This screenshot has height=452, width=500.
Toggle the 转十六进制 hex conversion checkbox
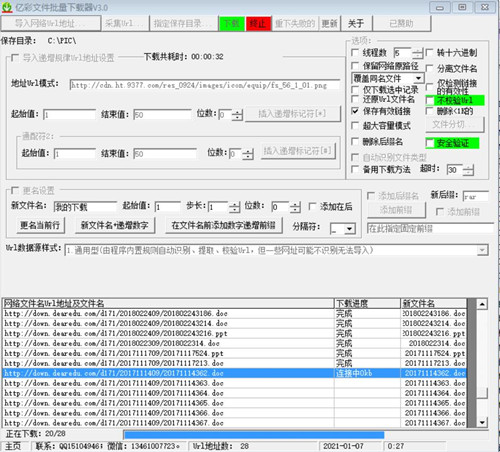click(x=429, y=52)
